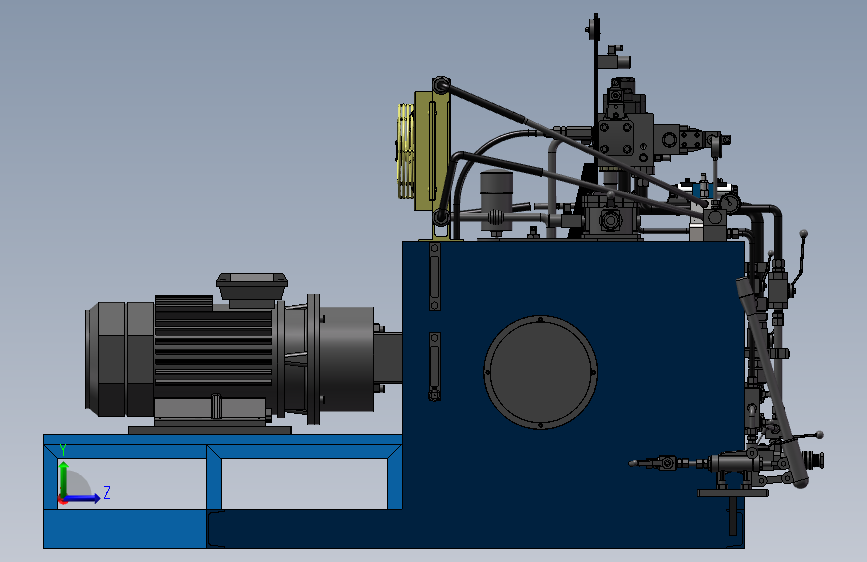This screenshot has width=867, height=562.
Task: Click the green Y axis of the triad
Action: pyautogui.click(x=64, y=479)
